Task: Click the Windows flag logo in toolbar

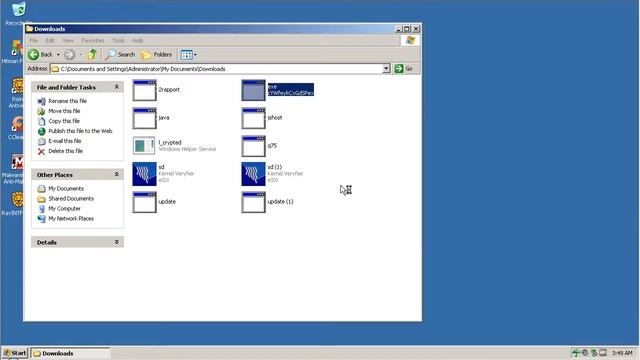Action: pyautogui.click(x=410, y=40)
